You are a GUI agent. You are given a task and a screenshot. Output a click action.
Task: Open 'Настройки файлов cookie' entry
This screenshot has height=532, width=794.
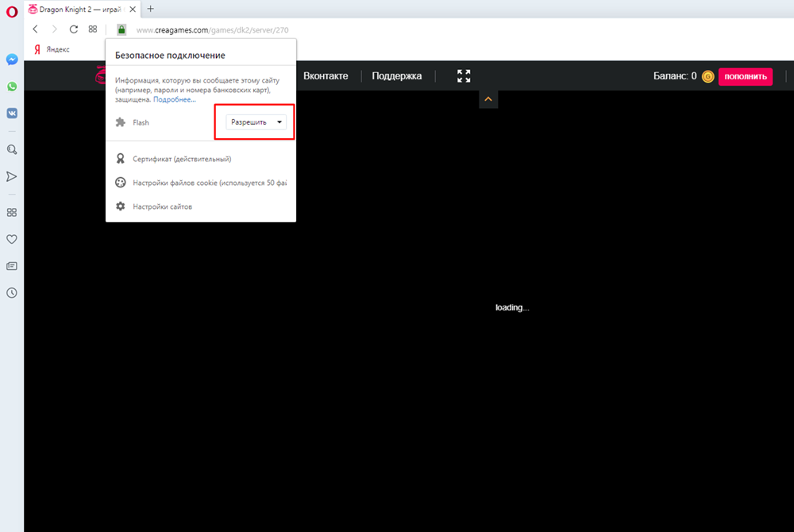(208, 183)
